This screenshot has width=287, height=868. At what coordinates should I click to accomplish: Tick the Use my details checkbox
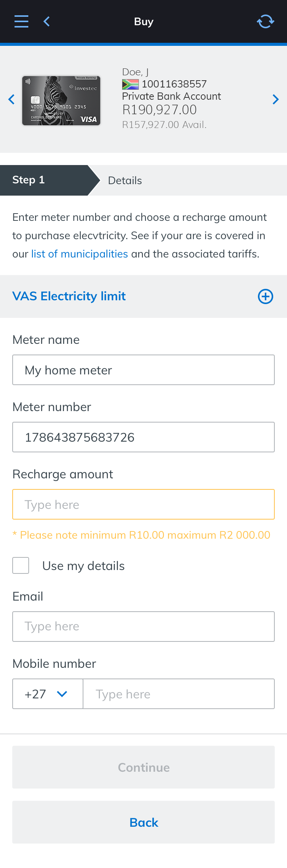click(21, 565)
